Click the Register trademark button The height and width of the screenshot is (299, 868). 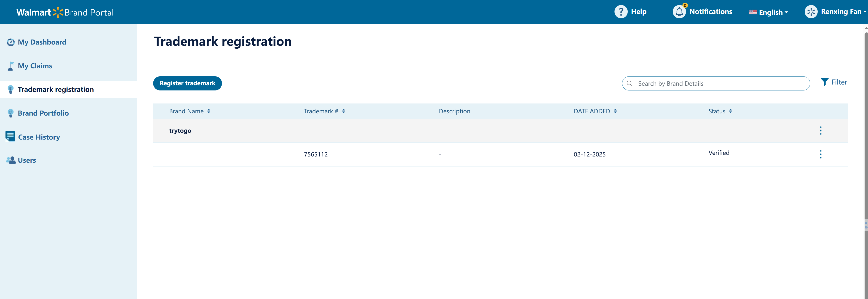tap(187, 83)
